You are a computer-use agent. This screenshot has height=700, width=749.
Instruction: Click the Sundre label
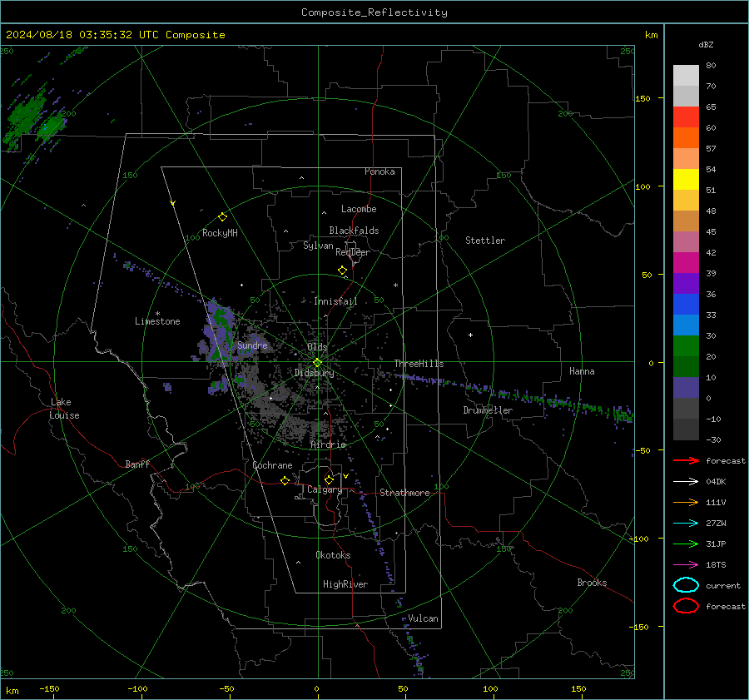252,345
